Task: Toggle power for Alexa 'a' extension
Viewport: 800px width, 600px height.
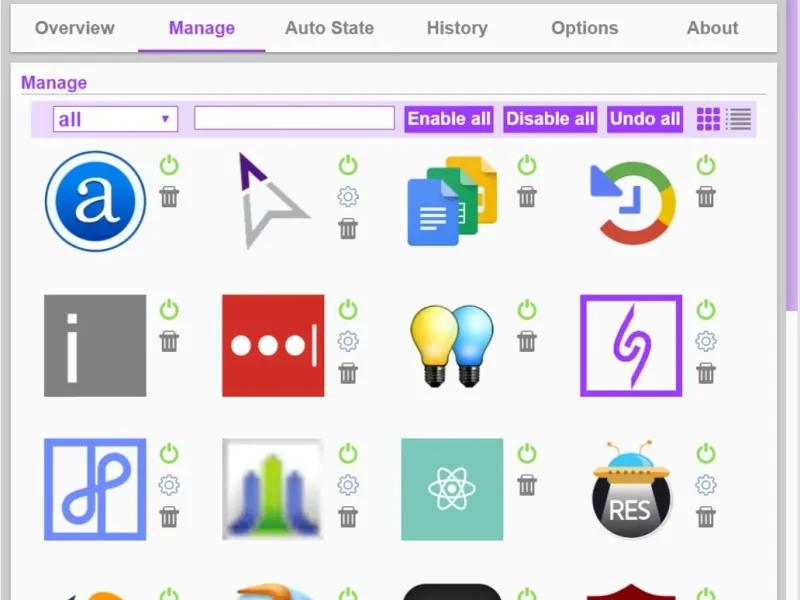Action: 169,165
